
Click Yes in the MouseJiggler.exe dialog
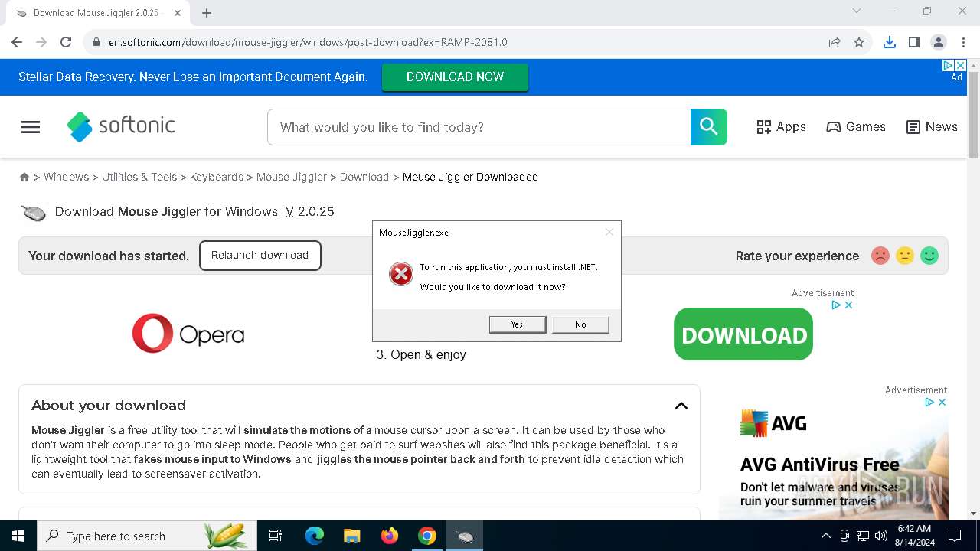pyautogui.click(x=518, y=324)
